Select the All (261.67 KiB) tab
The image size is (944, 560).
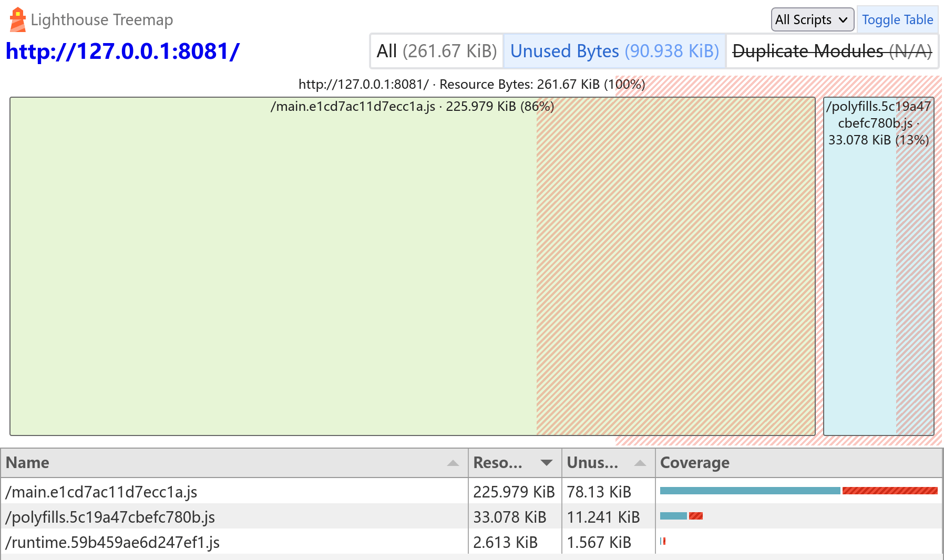[x=437, y=51]
